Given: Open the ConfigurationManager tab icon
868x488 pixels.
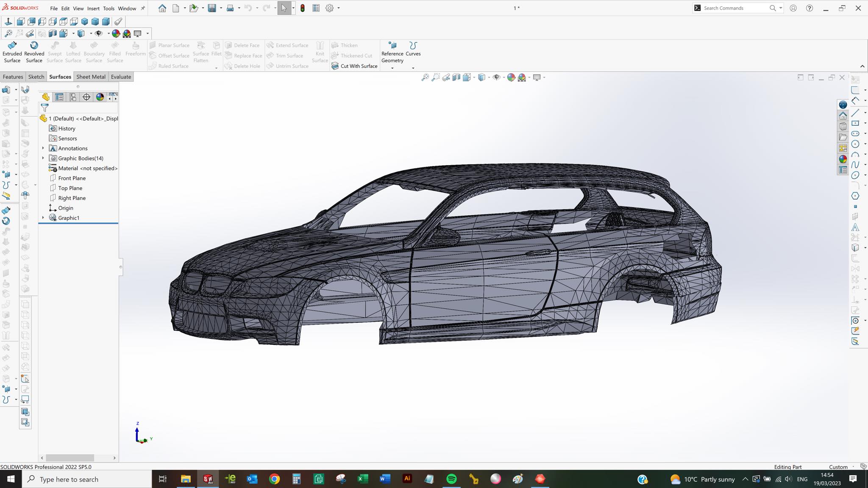Looking at the screenshot, I should [x=73, y=97].
